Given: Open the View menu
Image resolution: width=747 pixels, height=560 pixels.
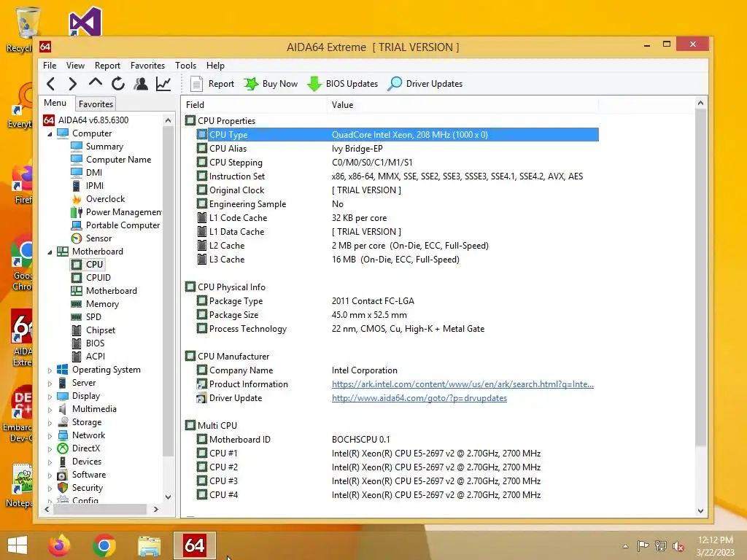Looking at the screenshot, I should [x=75, y=65].
